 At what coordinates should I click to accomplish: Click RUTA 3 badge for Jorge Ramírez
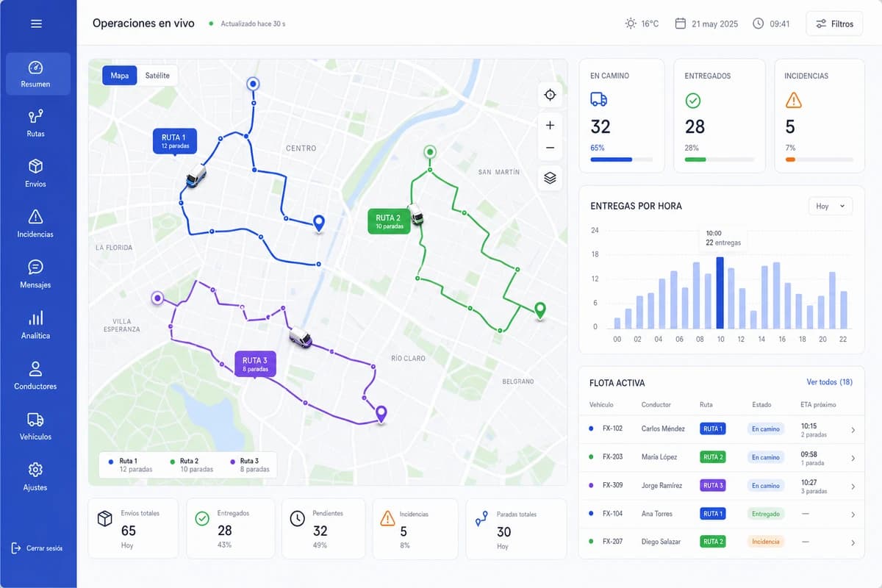coord(712,485)
